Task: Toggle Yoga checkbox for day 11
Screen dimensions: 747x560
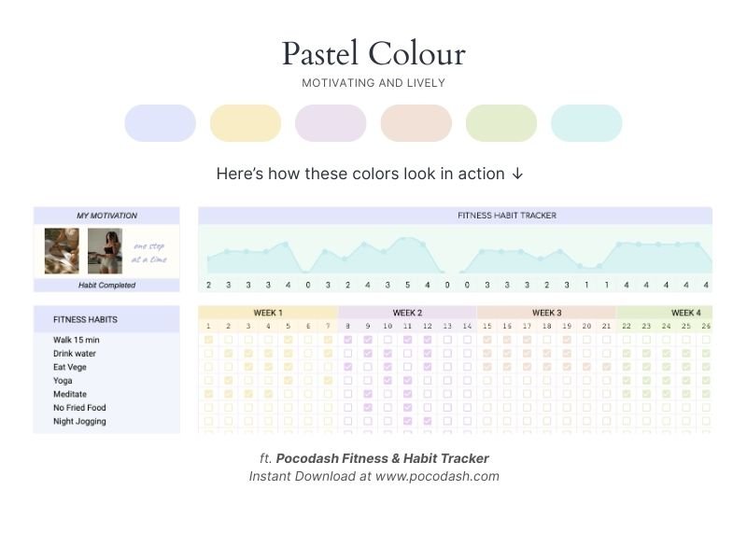Action: click(408, 381)
